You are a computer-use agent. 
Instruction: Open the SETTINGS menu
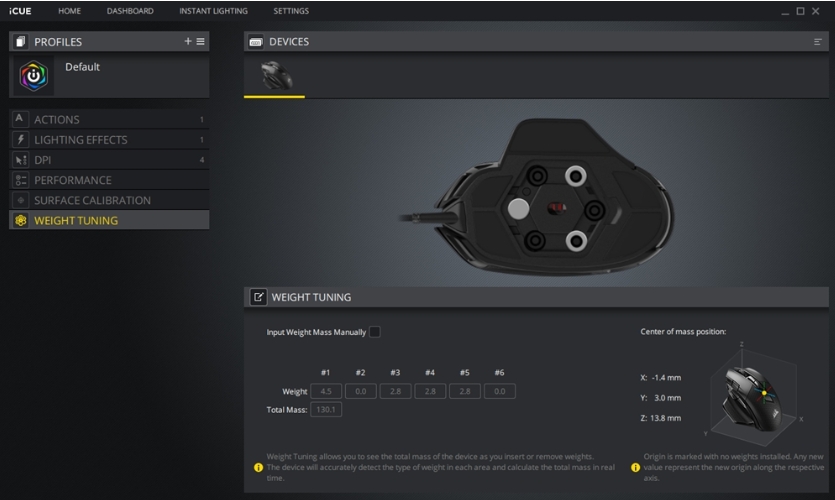291,11
